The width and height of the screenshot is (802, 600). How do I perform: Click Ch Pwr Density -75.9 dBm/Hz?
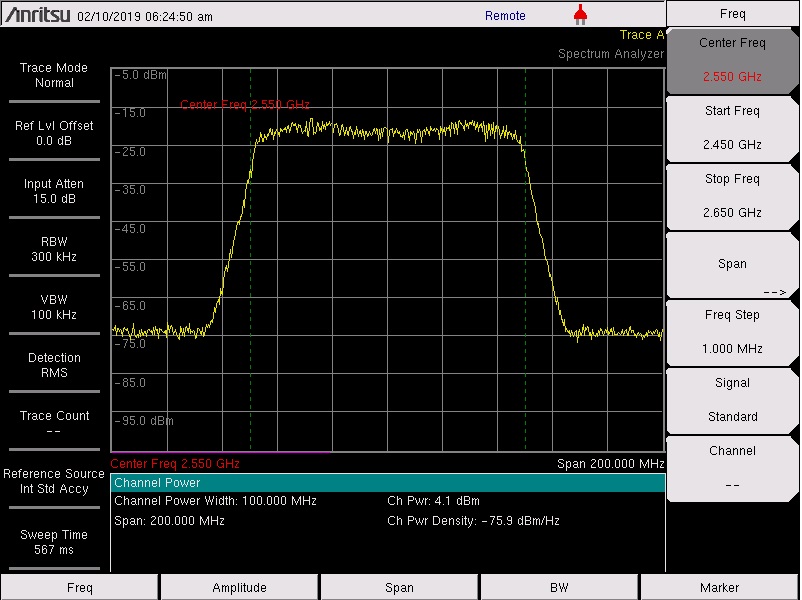click(x=473, y=521)
